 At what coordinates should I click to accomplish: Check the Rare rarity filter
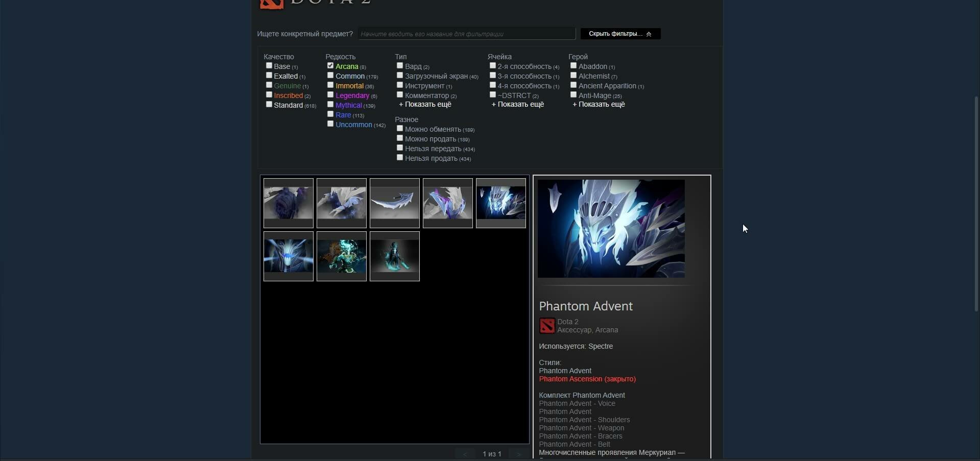click(330, 114)
